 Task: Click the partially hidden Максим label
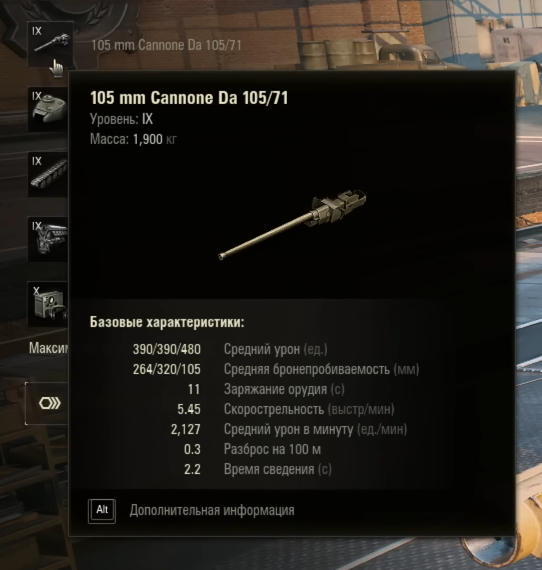[x=49, y=348]
